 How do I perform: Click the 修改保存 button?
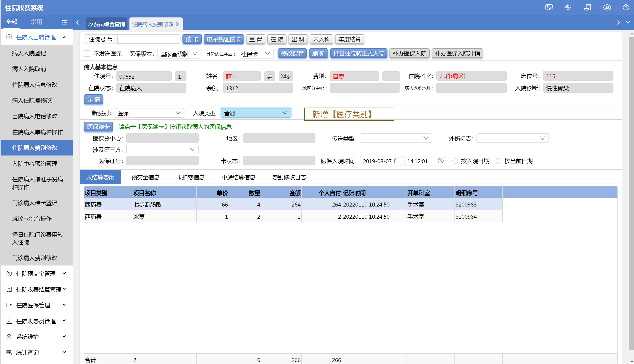coord(292,53)
